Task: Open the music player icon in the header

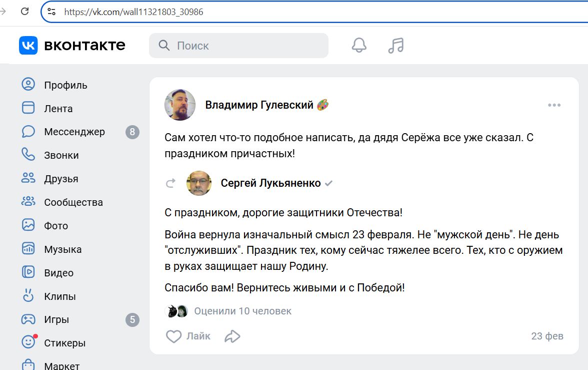Action: point(395,45)
